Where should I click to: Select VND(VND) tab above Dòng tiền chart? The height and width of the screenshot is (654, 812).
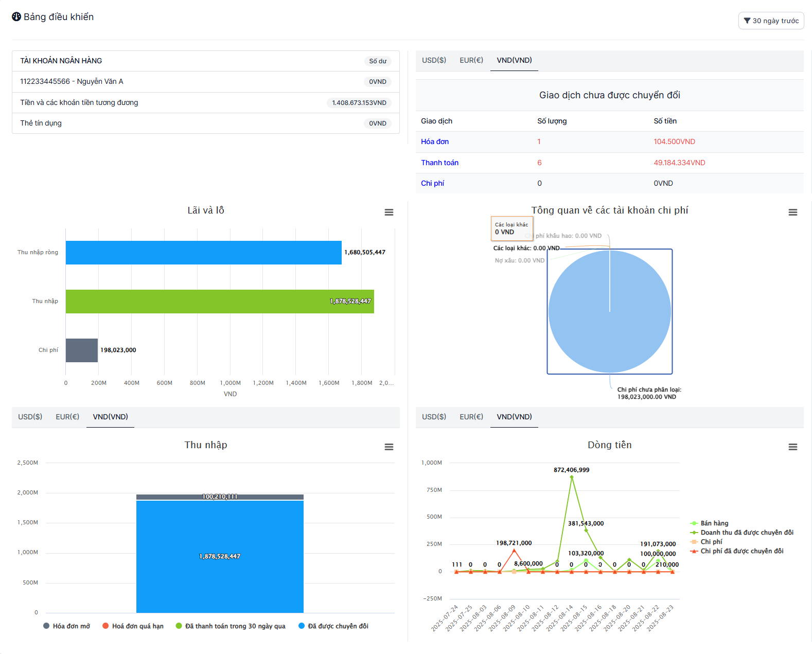(x=514, y=417)
